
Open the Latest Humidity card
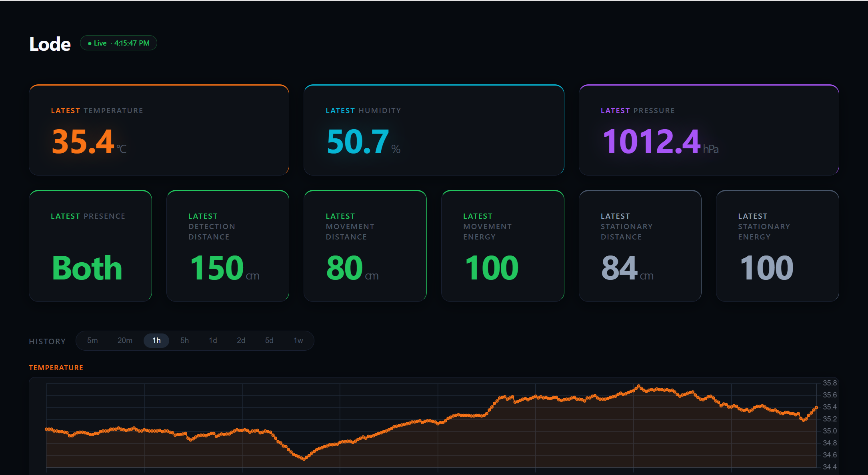point(434,130)
